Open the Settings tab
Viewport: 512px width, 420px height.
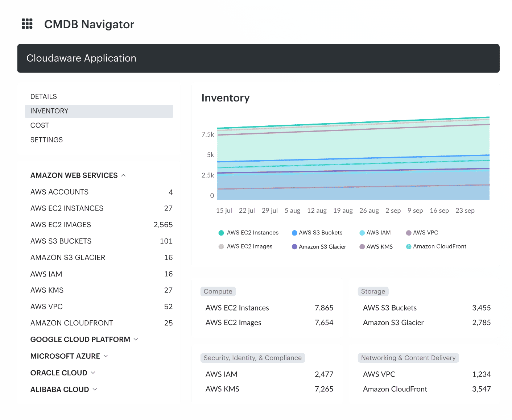coord(46,140)
